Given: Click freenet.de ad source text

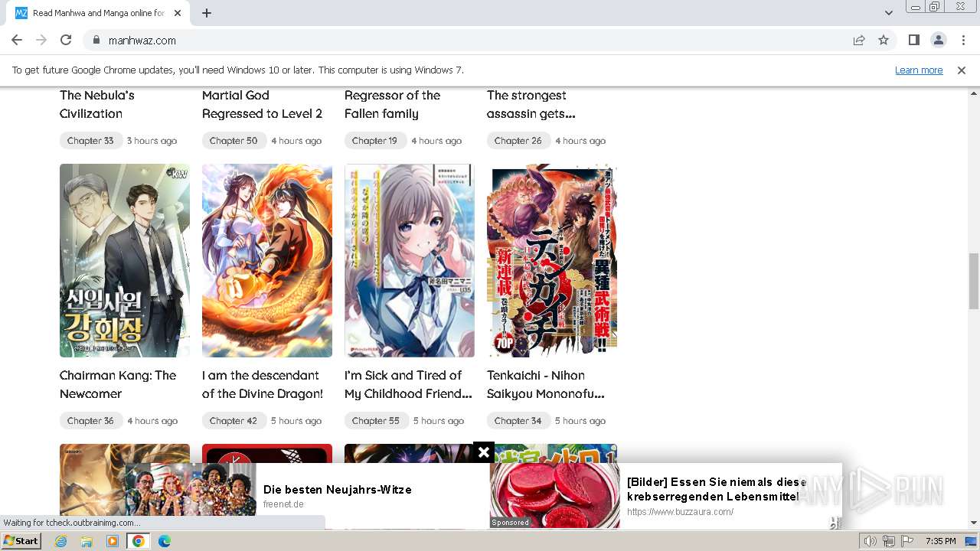Looking at the screenshot, I should point(283,504).
